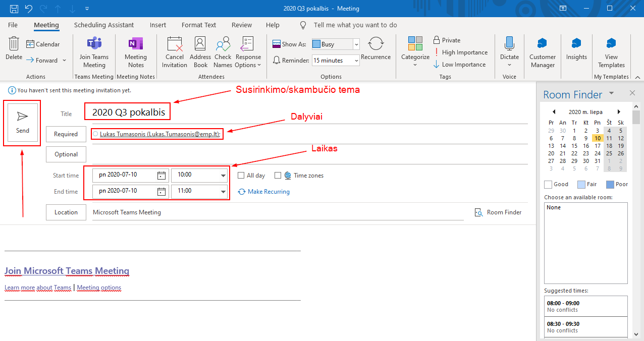
Task: Expand the Show As Busy dropdown
Action: (x=356, y=44)
